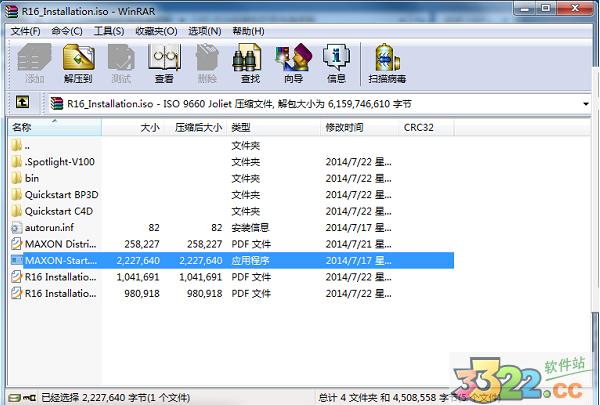Go up one folder level button
Viewport: 600px width, 405px height.
(22, 102)
